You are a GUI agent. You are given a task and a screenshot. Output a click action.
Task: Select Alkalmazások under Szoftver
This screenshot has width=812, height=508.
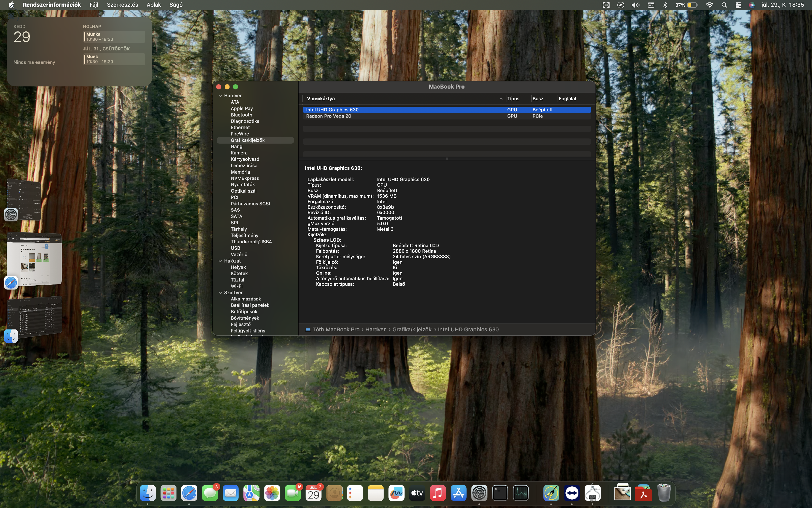coord(246,299)
